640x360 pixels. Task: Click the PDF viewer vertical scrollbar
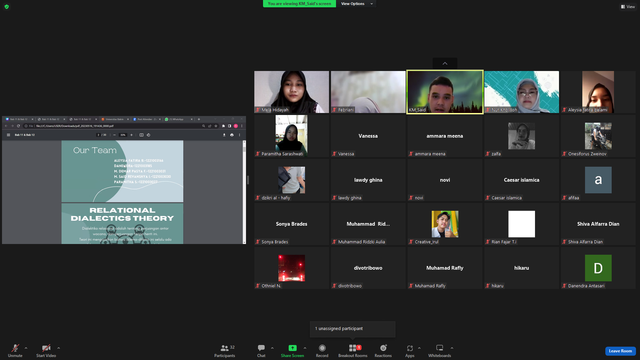(244, 192)
